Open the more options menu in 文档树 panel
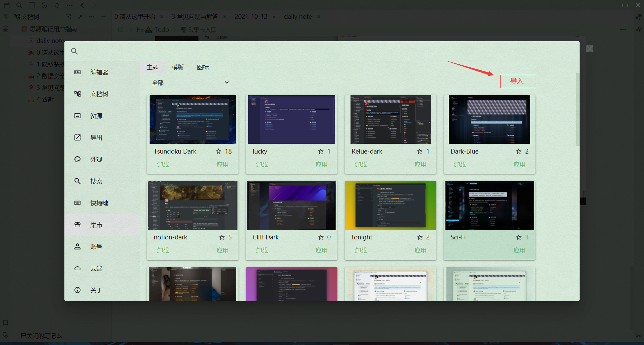This screenshot has height=345, width=644. pyautogui.click(x=92, y=17)
